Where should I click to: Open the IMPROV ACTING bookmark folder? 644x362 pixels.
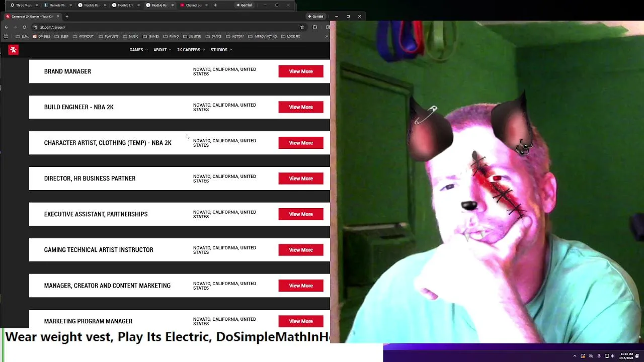[x=263, y=36]
